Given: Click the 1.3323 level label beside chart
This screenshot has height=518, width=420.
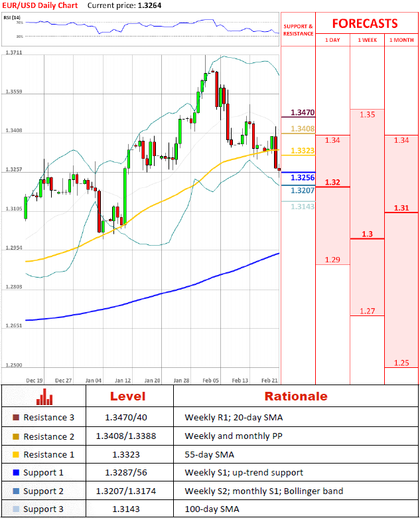Looking at the screenshot, I should [x=303, y=151].
